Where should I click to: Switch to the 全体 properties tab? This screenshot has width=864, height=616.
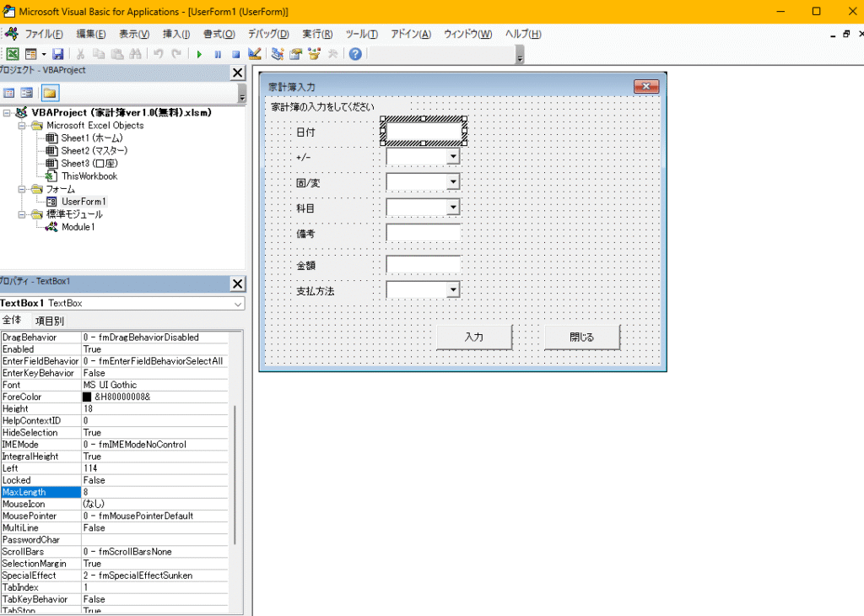tap(12, 320)
